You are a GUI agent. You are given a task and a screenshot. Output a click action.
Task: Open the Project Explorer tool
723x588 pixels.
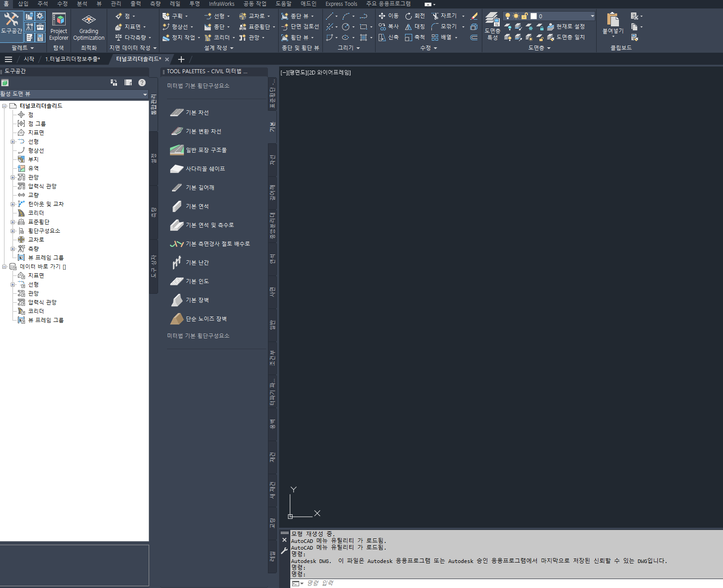[59, 27]
